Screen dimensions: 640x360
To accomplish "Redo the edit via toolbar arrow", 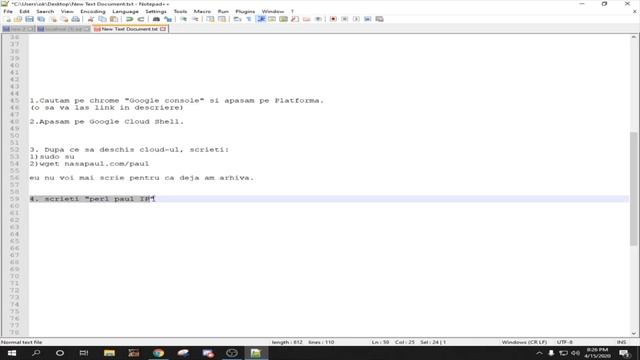I will coord(140,19).
